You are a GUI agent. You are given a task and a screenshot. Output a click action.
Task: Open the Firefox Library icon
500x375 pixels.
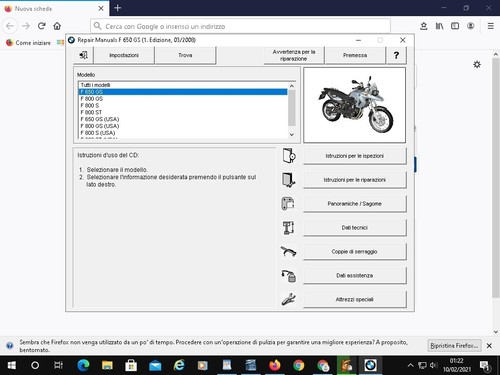click(439, 26)
